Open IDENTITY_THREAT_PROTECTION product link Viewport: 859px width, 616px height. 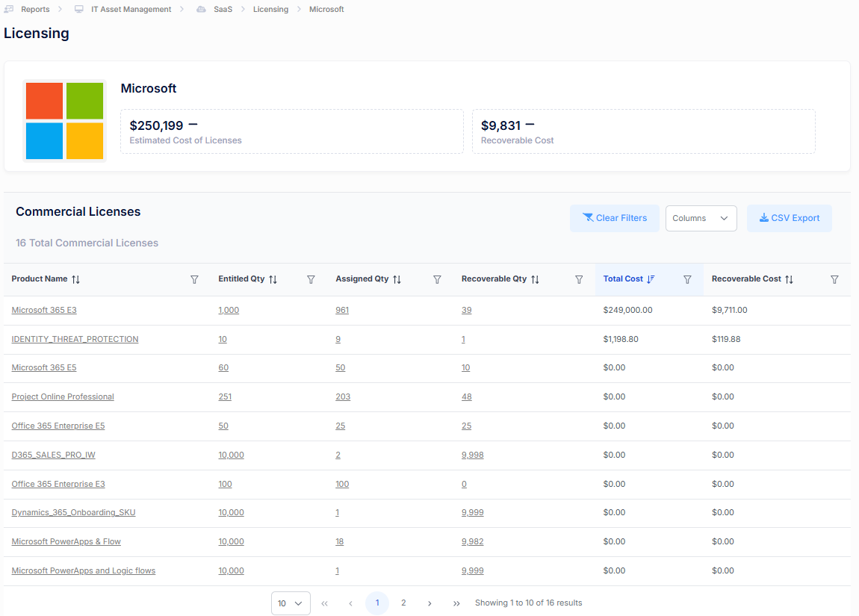(x=75, y=339)
